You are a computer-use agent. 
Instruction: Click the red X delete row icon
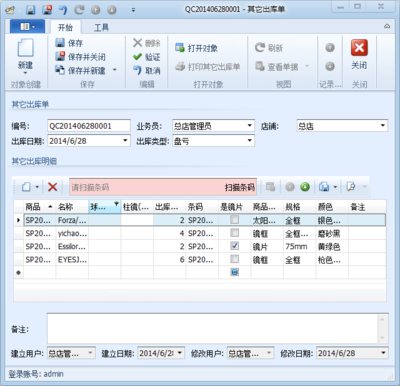(x=52, y=187)
